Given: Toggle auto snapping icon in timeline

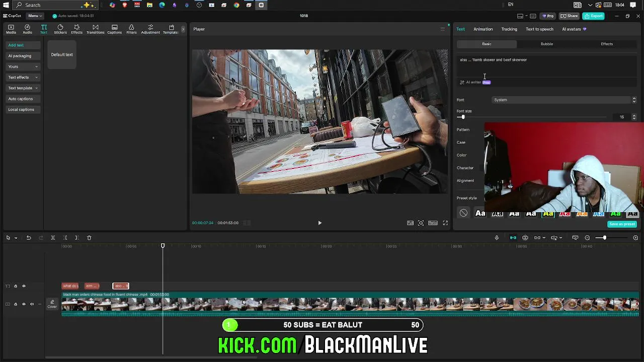Looking at the screenshot, I should [x=525, y=238].
